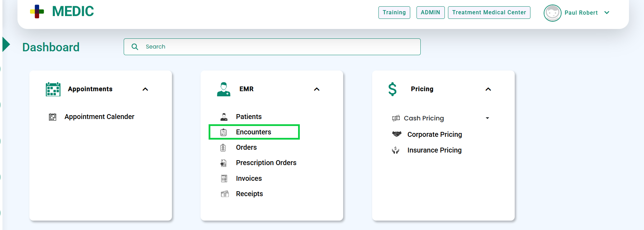Click the Prescription Orders icon

[224, 163]
